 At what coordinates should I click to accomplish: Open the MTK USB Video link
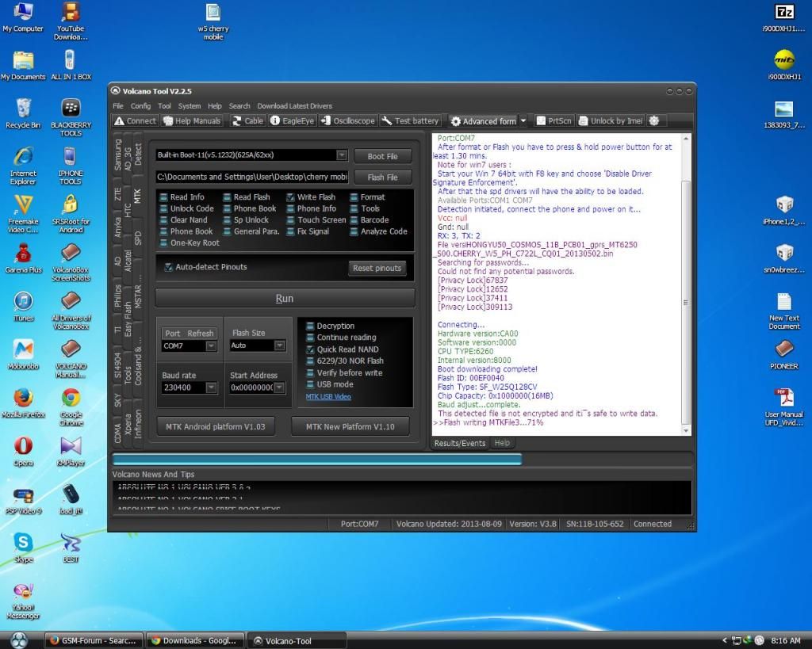coord(328,397)
